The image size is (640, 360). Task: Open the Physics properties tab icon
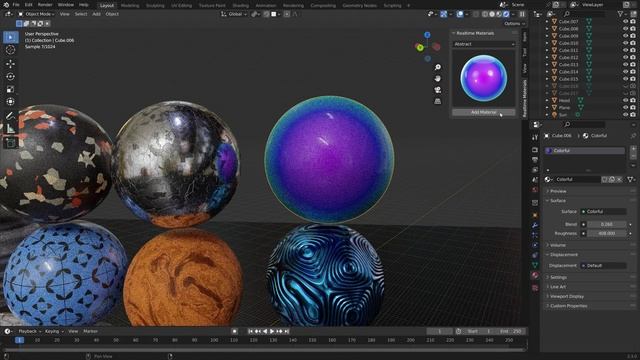(x=535, y=245)
